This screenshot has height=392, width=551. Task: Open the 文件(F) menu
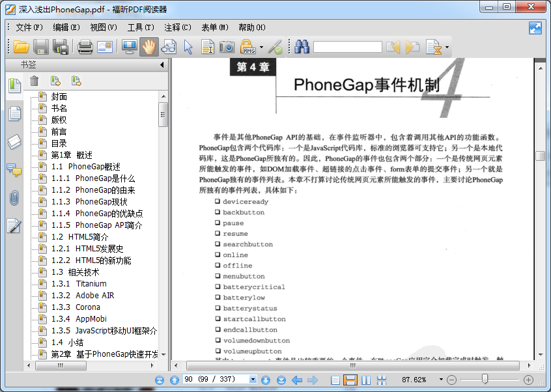tap(29, 27)
